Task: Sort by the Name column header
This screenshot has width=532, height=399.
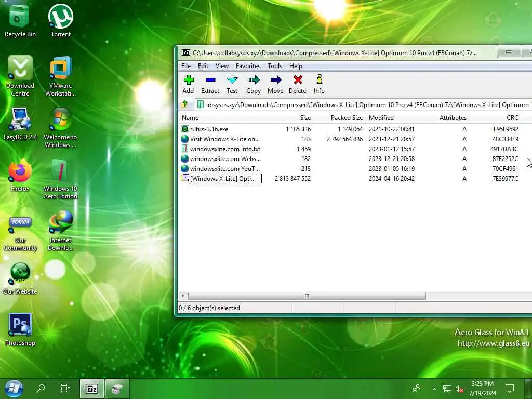Action: 220,118
